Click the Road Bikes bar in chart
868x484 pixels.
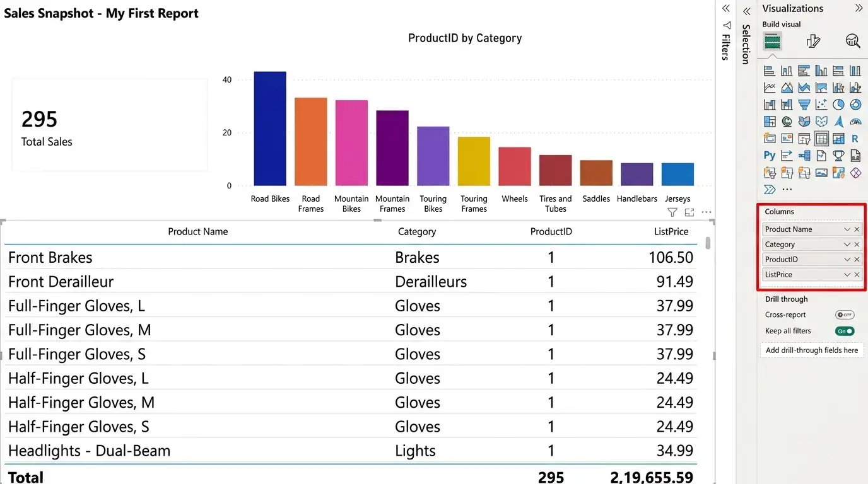click(270, 129)
